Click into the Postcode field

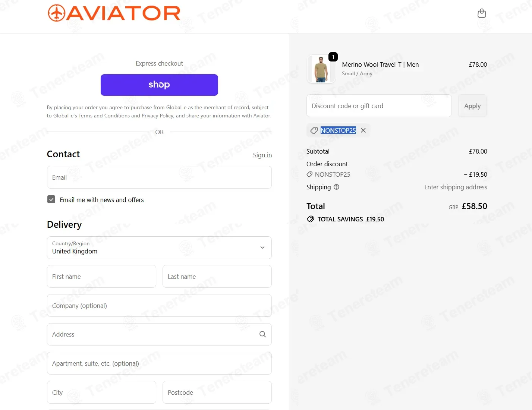coord(217,392)
